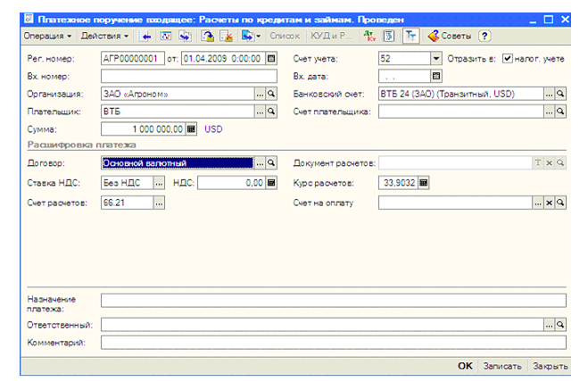Viewport: 588px width, 381px height.
Task: Open selection list for Ставка НДС
Action: pos(159,184)
